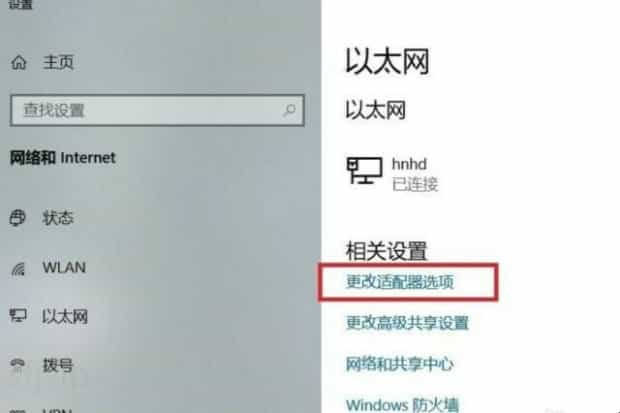Open 更改适配器选项 link
This screenshot has height=413, width=620.
[x=400, y=282]
